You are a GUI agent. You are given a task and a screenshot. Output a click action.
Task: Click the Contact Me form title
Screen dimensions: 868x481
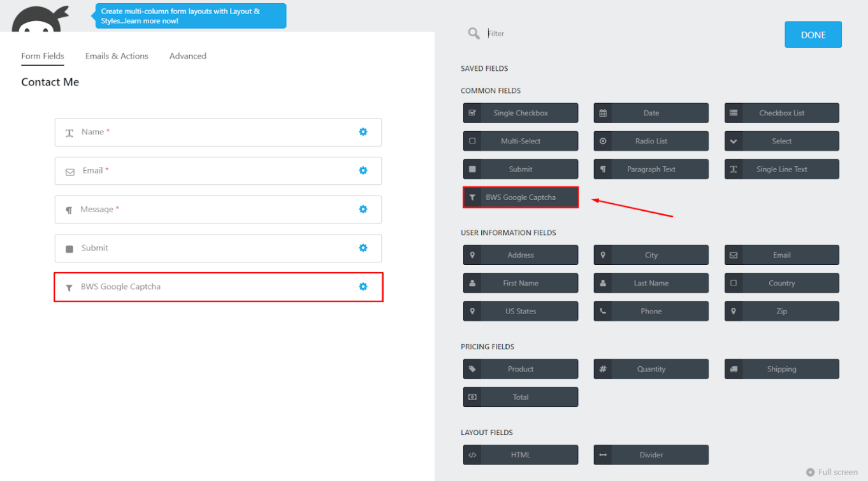pos(50,82)
